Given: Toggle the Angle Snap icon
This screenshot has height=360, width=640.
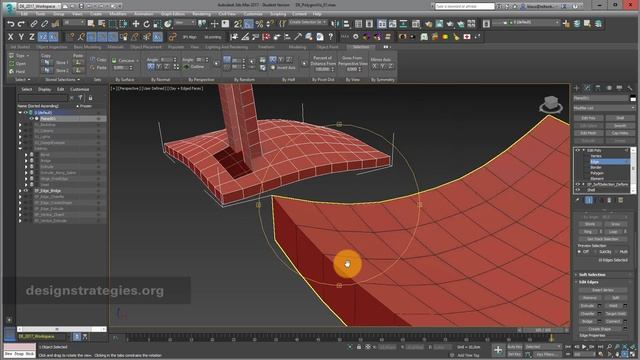Looking at the screenshot, I should point(249,24).
